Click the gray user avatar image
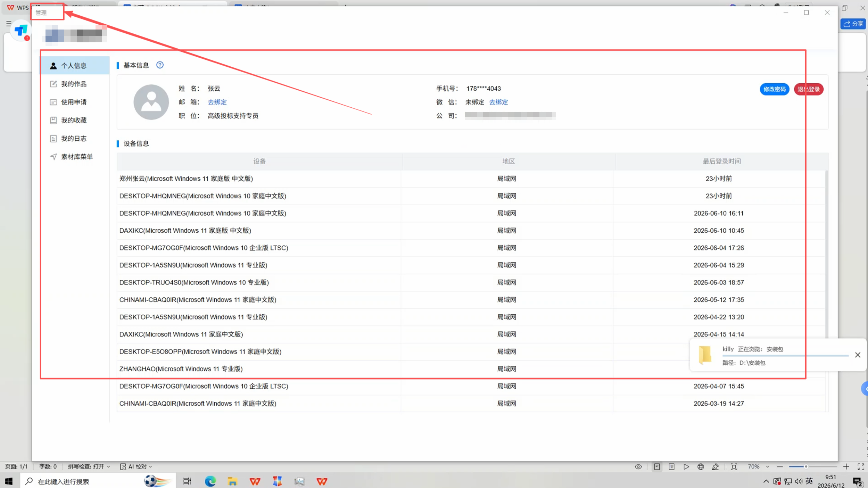Screen dimensions: 868x488 (x=151, y=102)
